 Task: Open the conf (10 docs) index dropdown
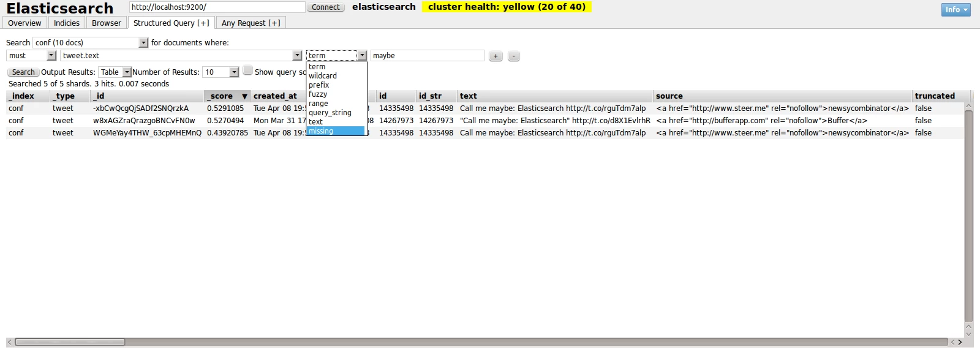click(x=91, y=42)
